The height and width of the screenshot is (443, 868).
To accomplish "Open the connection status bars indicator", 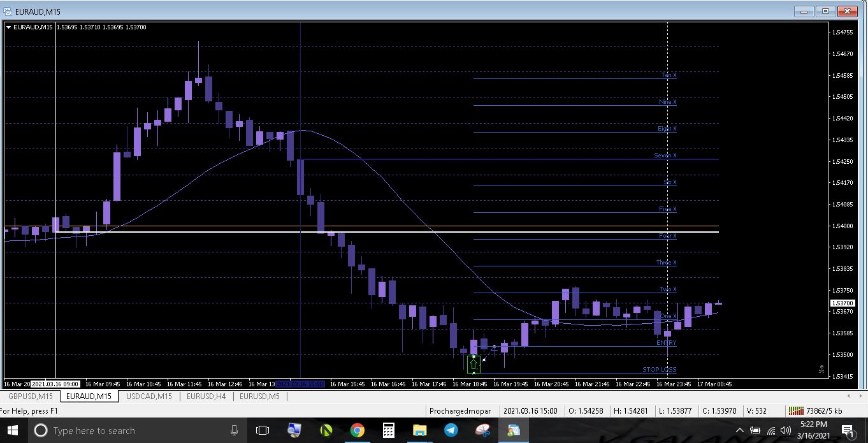I will (x=796, y=411).
